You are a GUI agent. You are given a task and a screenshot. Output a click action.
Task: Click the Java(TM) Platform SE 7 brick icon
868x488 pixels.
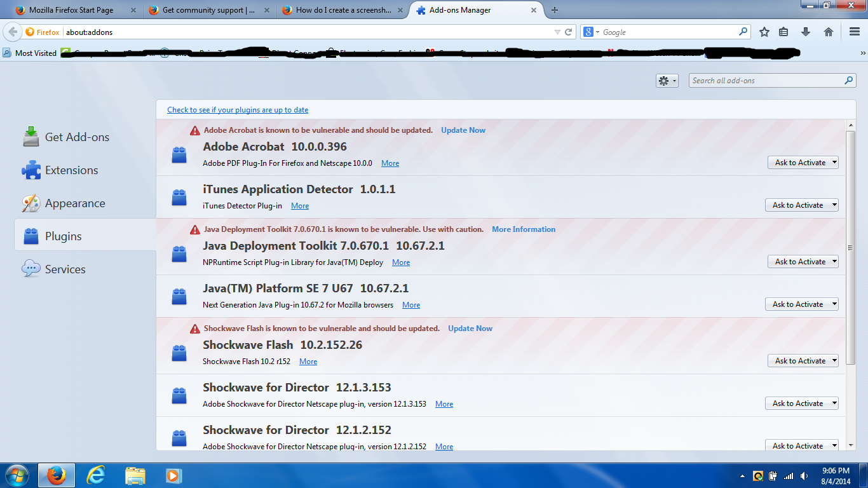179,297
